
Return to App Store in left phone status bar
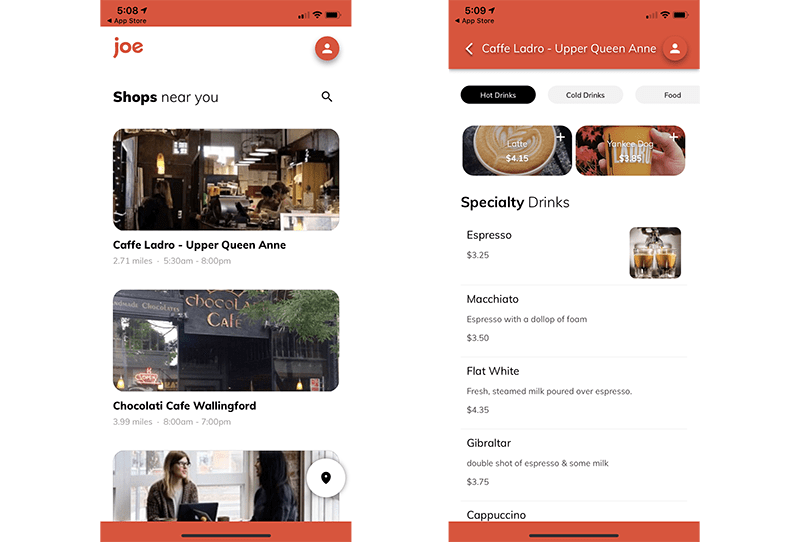(125, 21)
